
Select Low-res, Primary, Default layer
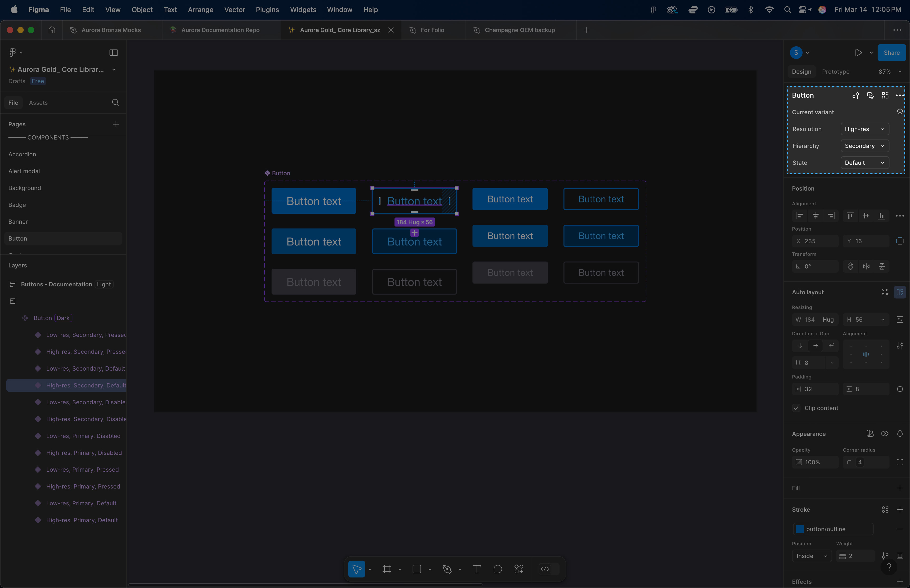(x=81, y=503)
